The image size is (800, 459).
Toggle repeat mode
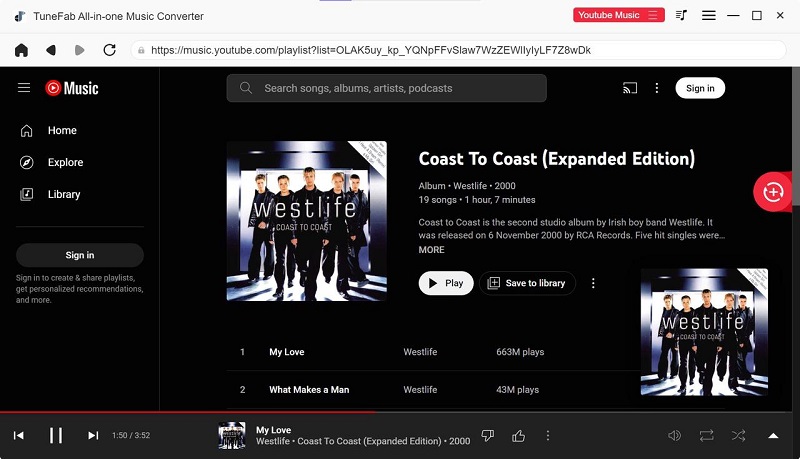[707, 436]
